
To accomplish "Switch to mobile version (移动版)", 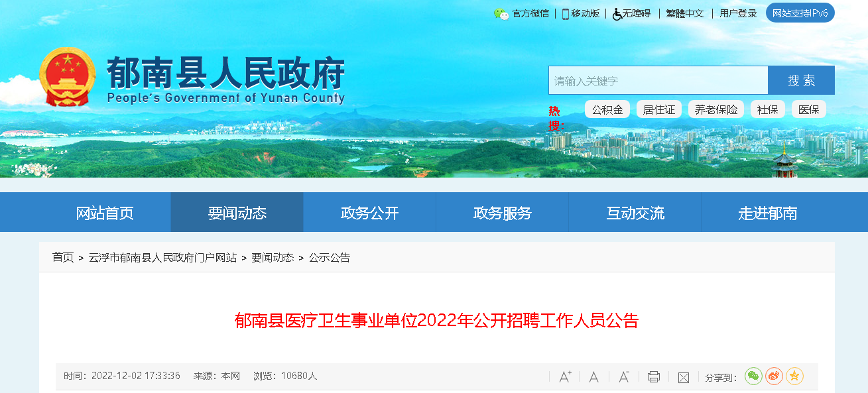I will 581,13.
